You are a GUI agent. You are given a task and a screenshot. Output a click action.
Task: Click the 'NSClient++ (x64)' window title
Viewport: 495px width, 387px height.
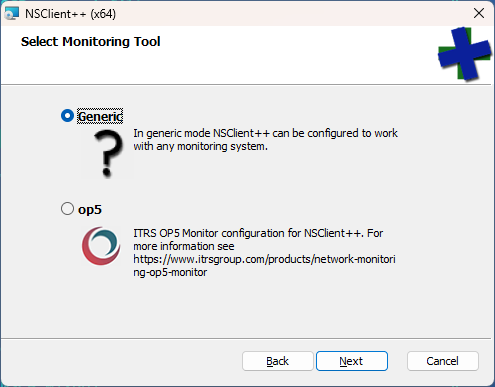click(x=71, y=14)
